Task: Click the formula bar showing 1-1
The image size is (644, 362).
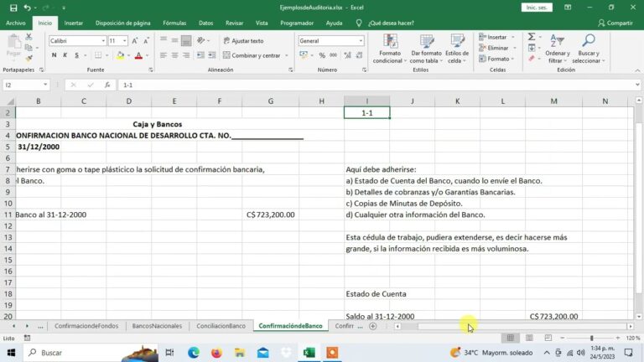Action: pyautogui.click(x=376, y=85)
